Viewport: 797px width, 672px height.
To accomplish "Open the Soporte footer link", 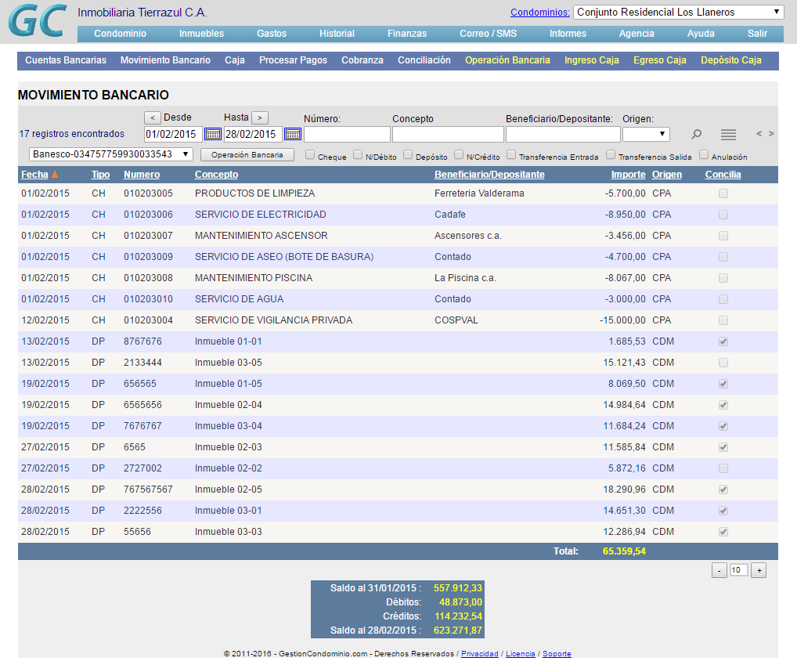I will coord(557,654).
